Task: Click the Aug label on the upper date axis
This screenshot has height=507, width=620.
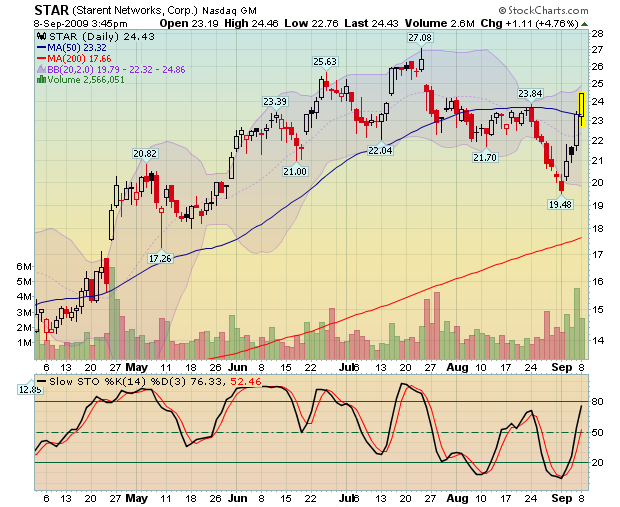Action: tap(457, 367)
